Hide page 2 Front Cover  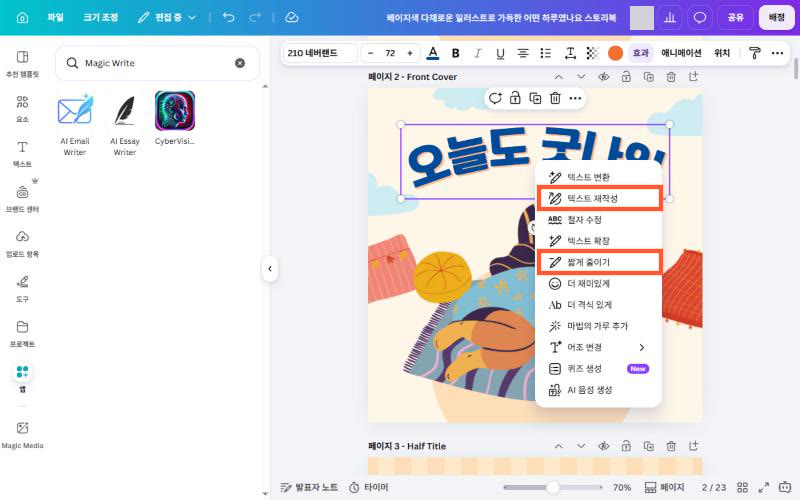pos(604,77)
